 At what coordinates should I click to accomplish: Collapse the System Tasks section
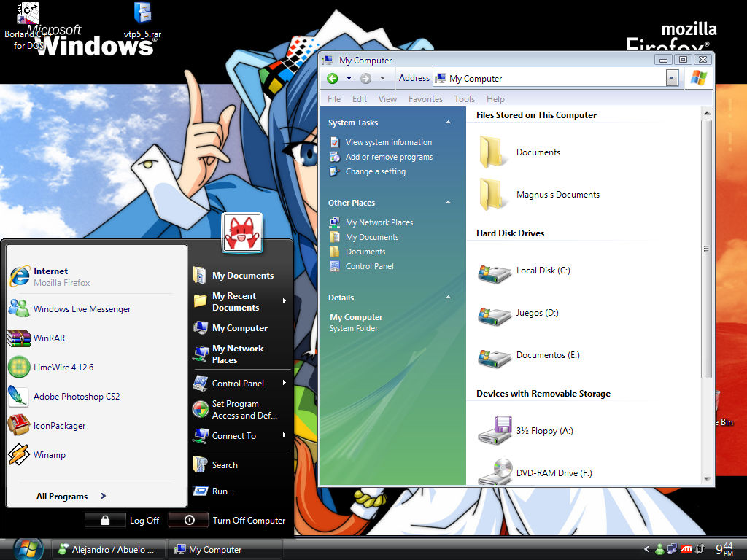pyautogui.click(x=448, y=122)
